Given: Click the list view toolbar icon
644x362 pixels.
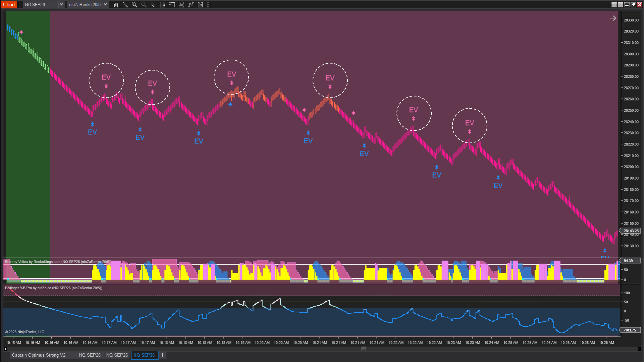Looking at the screenshot, I should pos(210,5).
